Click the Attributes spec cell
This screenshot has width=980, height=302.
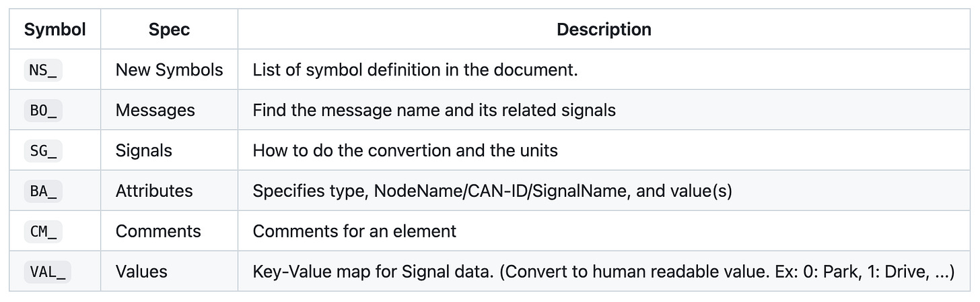154,191
